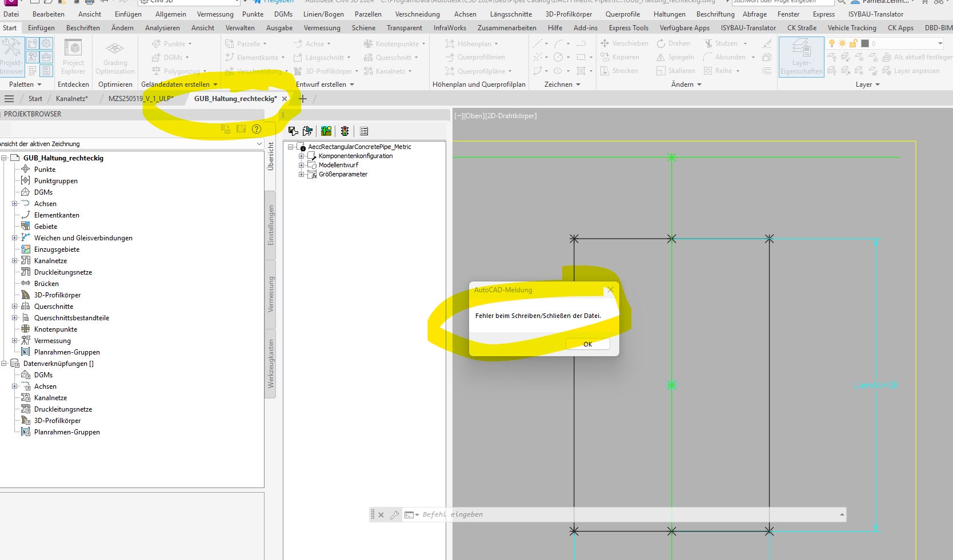Select the Kopieren tool in Ändern panel
The height and width of the screenshot is (560, 953).
tap(620, 57)
